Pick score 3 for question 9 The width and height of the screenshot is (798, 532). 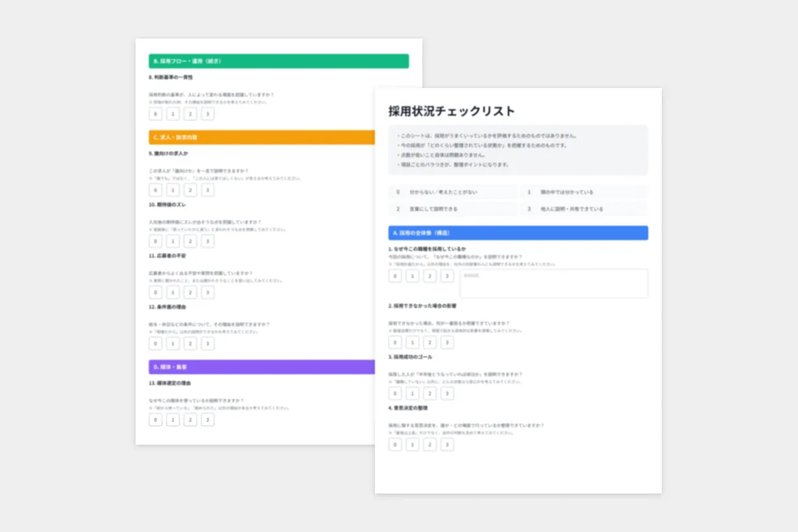point(208,190)
